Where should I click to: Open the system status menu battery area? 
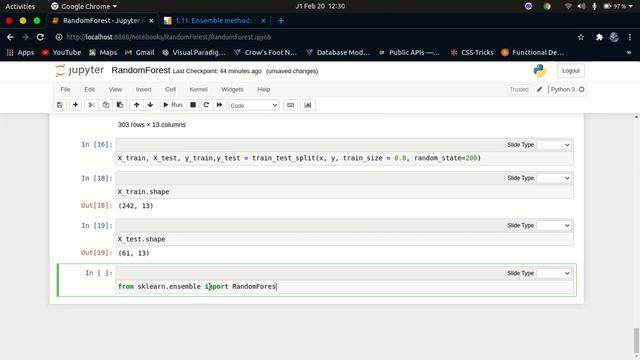click(x=618, y=6)
